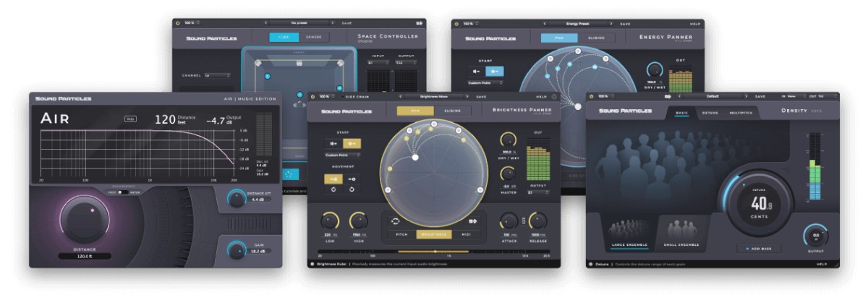This screenshot has width=868, height=300.
Task: Select the Cube tab in Space Controller
Action: [284, 37]
